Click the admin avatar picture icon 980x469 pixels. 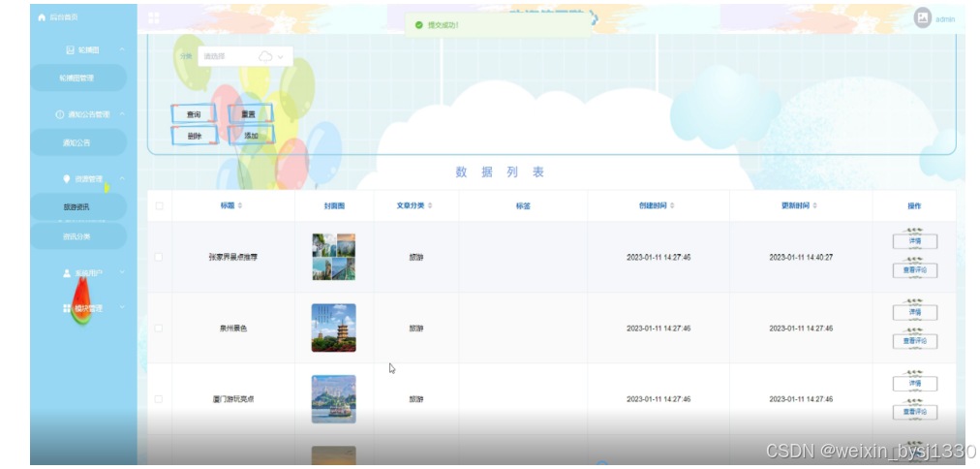click(x=923, y=18)
